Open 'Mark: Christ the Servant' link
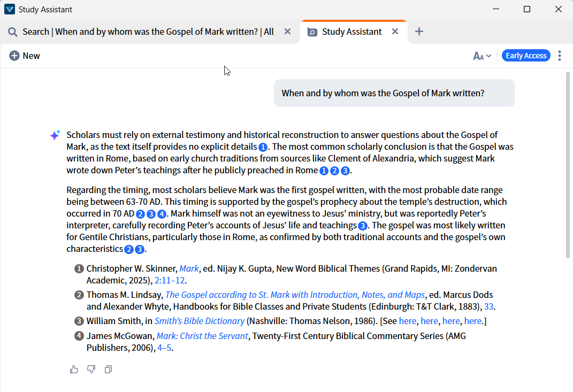This screenshot has height=392, width=573. (x=202, y=336)
